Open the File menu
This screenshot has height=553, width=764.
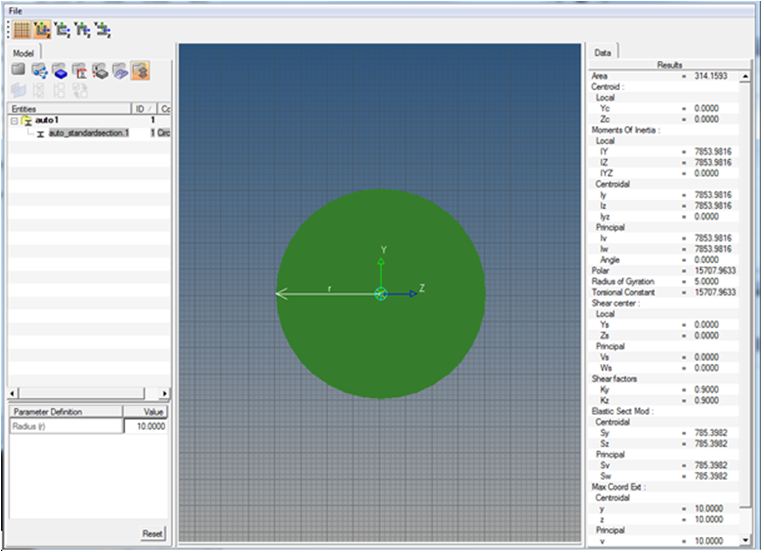coord(15,10)
